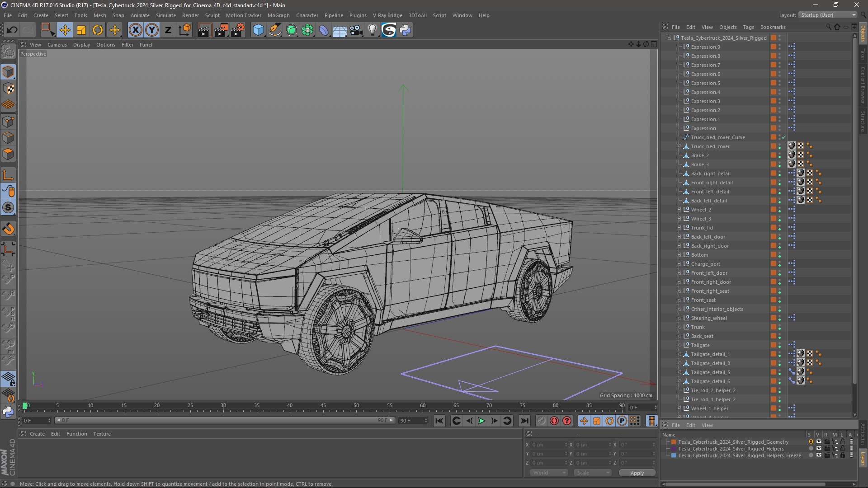
Task: Select Polygons mode in left sidebar
Action: [x=8, y=154]
